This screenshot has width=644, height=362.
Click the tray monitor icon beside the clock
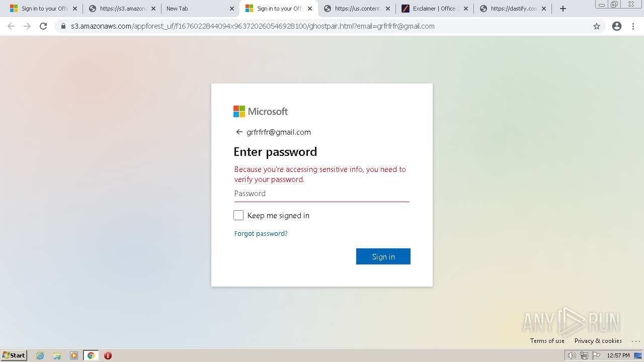point(638,355)
